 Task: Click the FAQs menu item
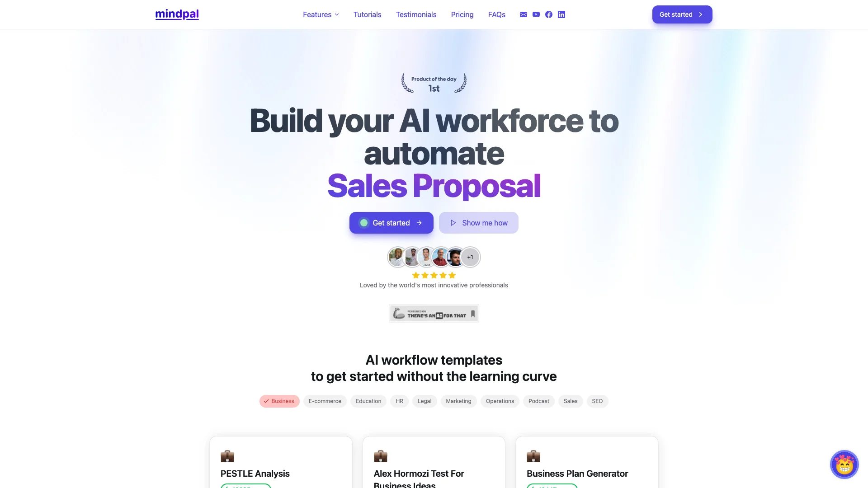[x=496, y=14]
